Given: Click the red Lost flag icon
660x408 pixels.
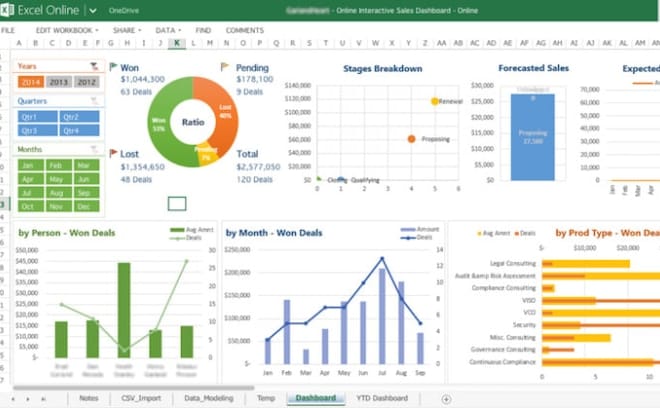Looking at the screenshot, I should [113, 153].
